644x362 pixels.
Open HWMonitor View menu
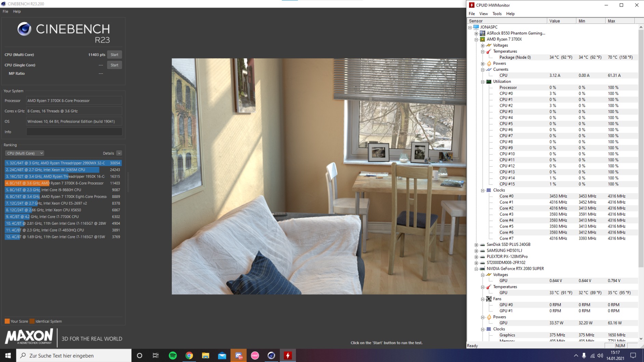(x=483, y=14)
